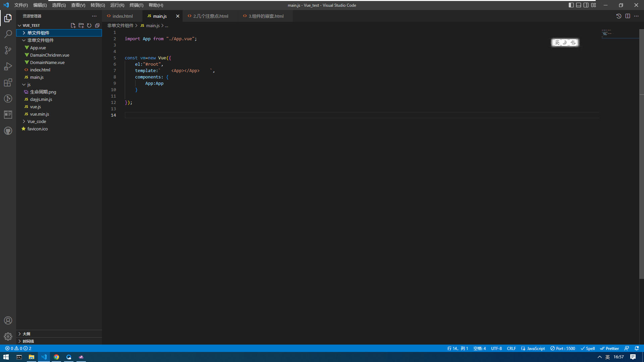Open Chrome from the taskbar
The width and height of the screenshot is (644, 362).
56,357
